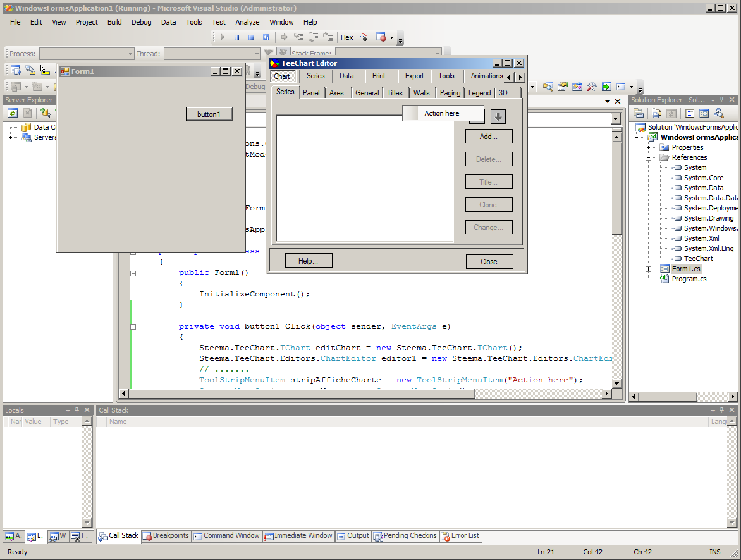
Task: Open the Titles tab in TeeChart Editor
Action: [x=395, y=93]
